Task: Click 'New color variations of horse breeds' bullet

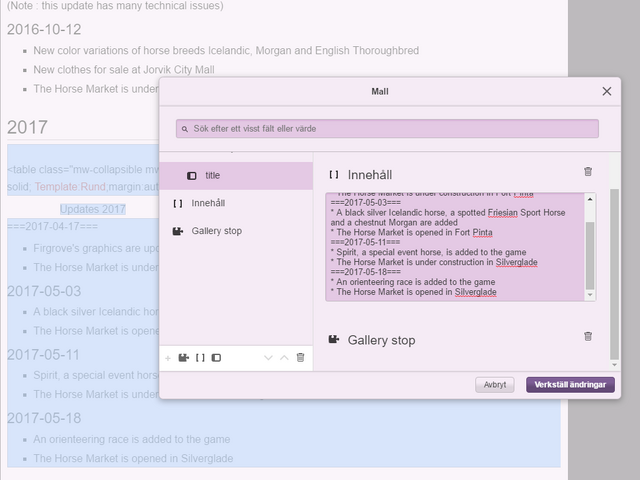Action: (226, 51)
